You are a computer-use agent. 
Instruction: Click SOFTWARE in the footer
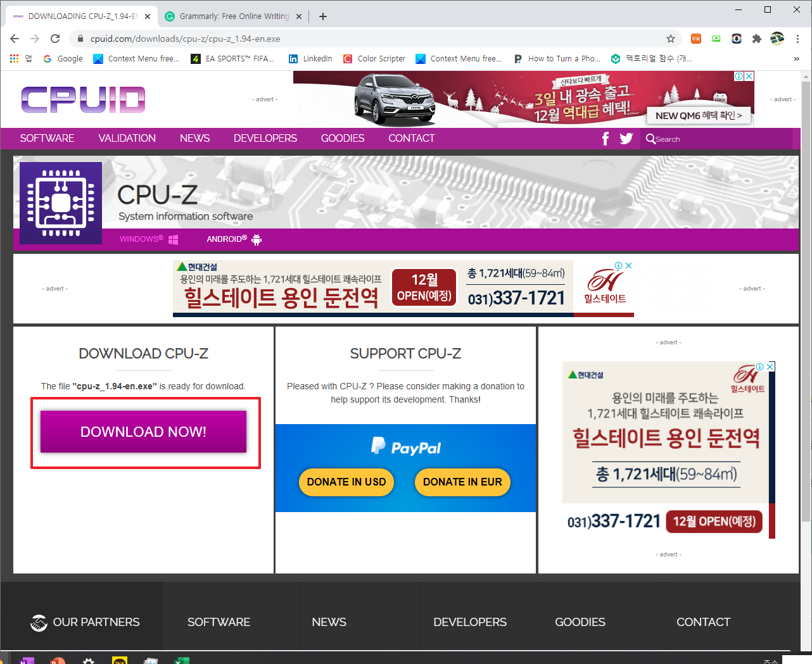tap(219, 622)
